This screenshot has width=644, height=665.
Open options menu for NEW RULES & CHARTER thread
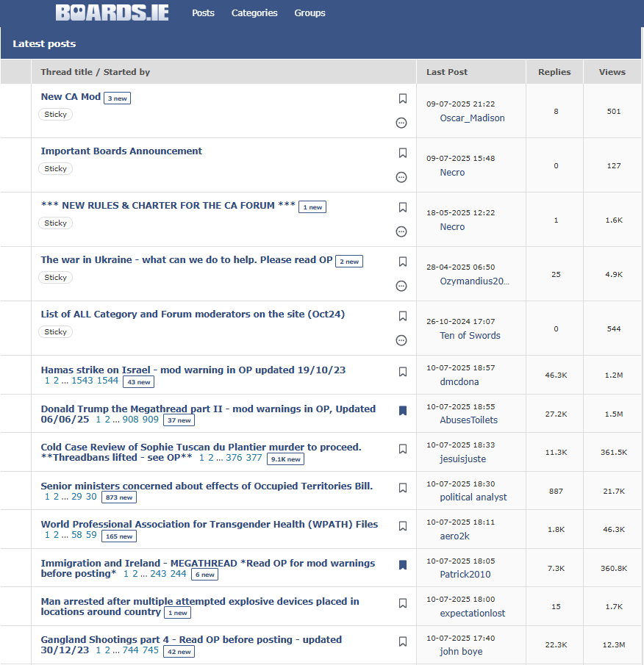401,231
